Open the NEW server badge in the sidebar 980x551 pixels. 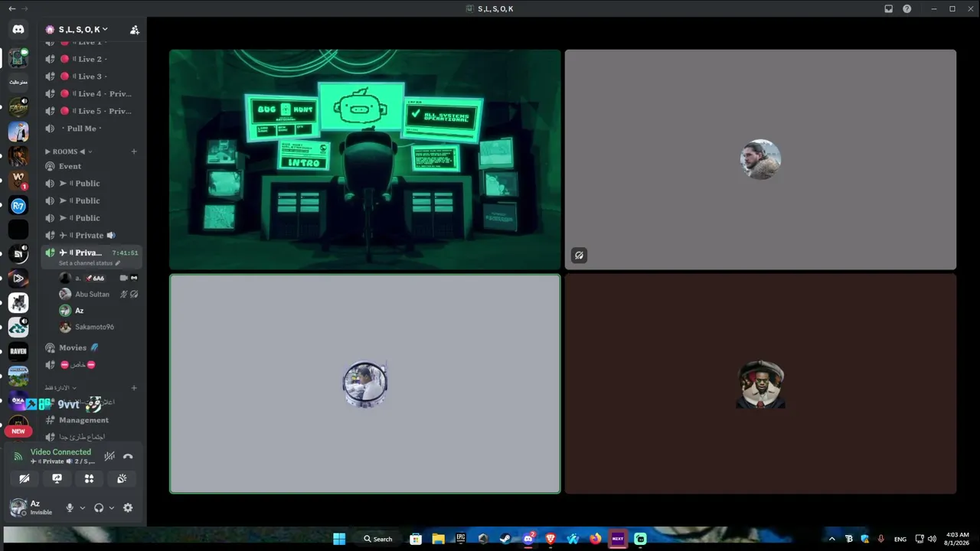[x=18, y=431]
